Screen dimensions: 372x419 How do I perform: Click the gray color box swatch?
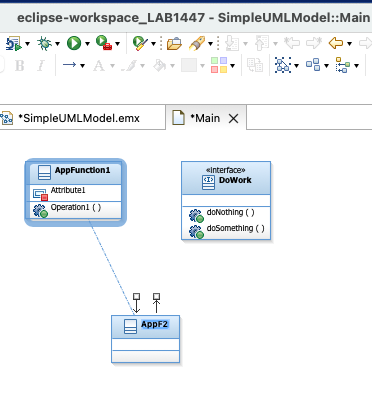point(189,65)
